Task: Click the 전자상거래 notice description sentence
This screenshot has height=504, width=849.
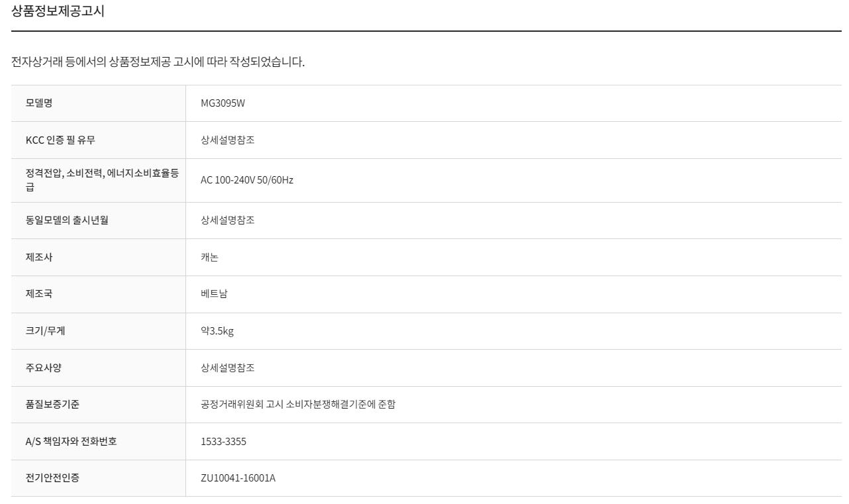Action: click(158, 63)
